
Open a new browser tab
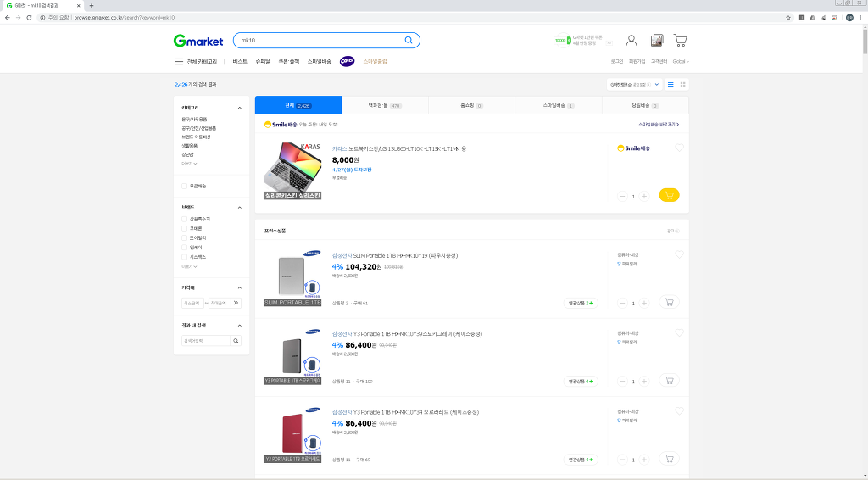pos(92,6)
